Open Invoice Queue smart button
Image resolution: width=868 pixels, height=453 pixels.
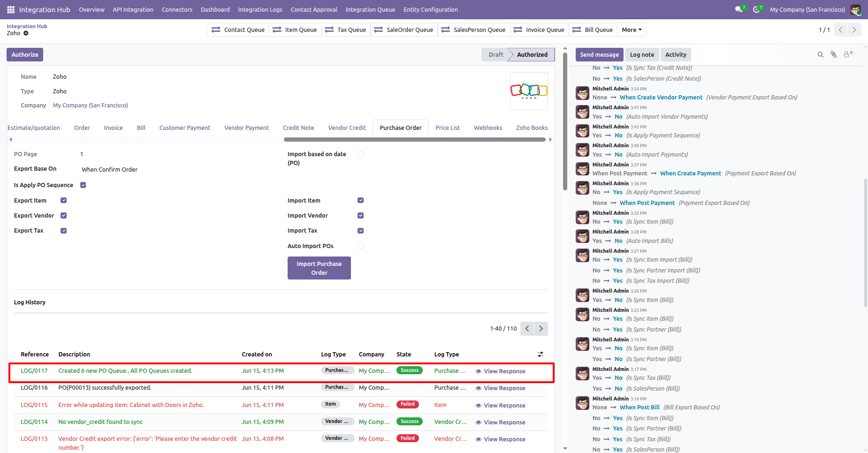point(540,30)
